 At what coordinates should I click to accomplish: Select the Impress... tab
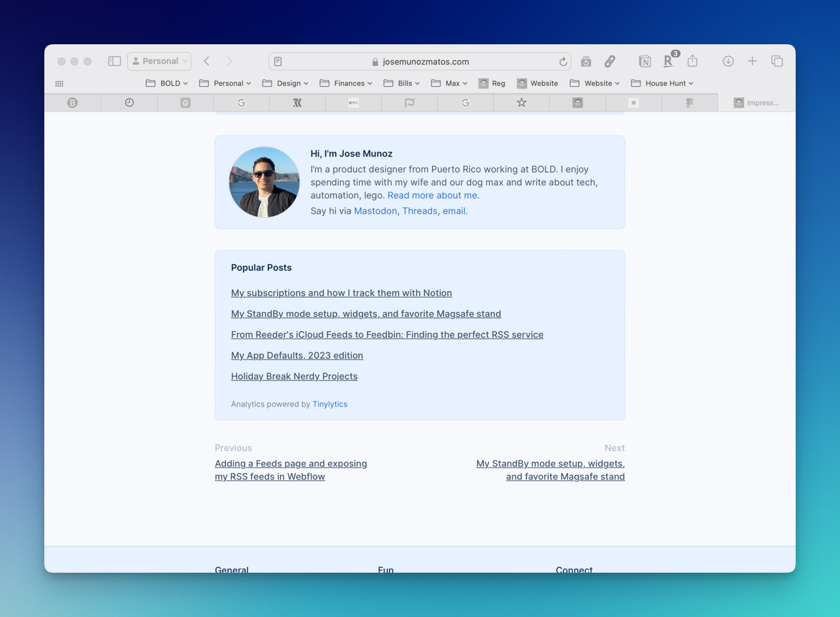(757, 103)
